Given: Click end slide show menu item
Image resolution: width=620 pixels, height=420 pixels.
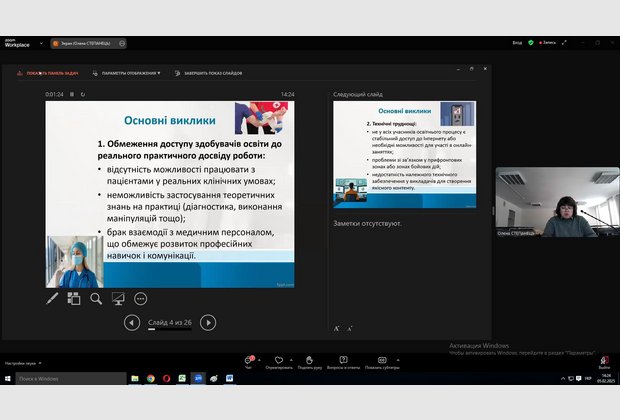Looking at the screenshot, I should coord(210,73).
